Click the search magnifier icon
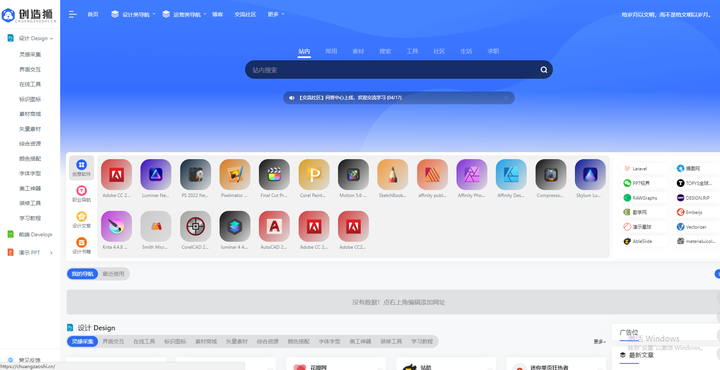Image resolution: width=720 pixels, height=370 pixels. [544, 70]
